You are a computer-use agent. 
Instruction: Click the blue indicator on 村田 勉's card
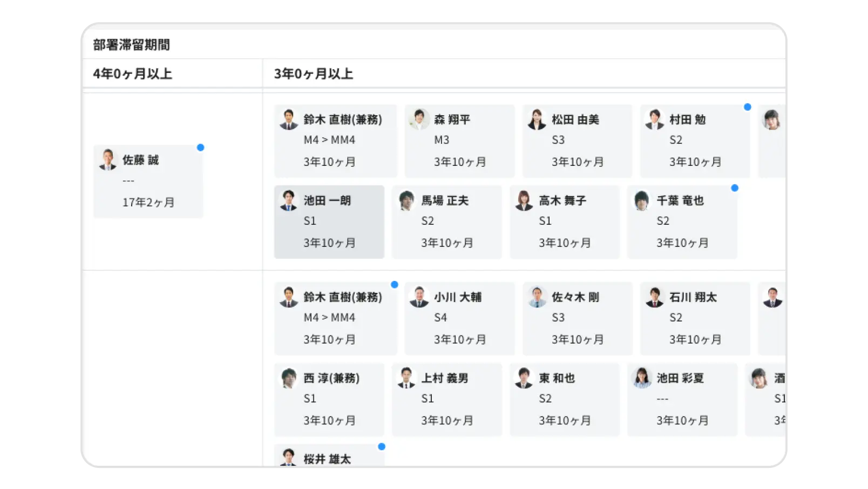(x=747, y=107)
